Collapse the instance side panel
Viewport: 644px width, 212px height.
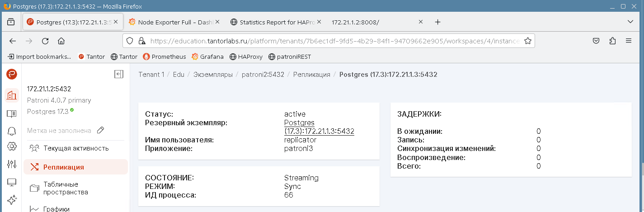click(119, 74)
